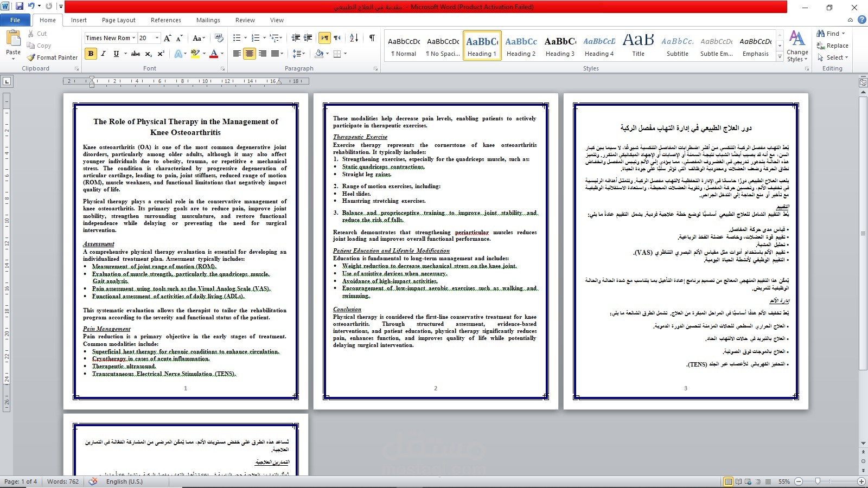868x488 pixels.
Task: Clear formatting with the eraser icon
Action: pyautogui.click(x=219, y=38)
